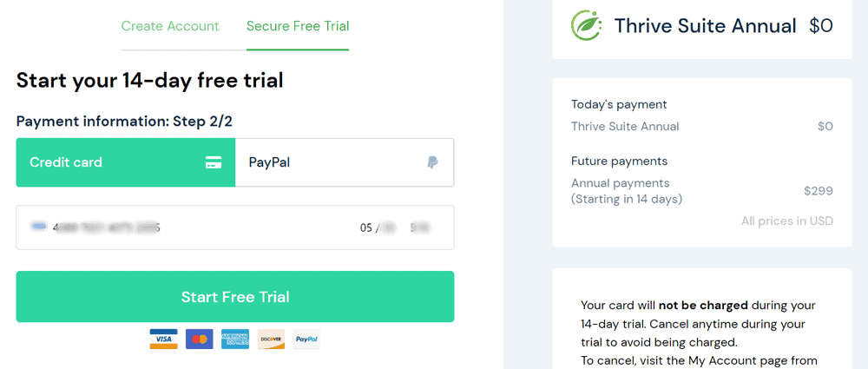
Task: Click the Thrive Suite leaf logo
Action: click(586, 25)
